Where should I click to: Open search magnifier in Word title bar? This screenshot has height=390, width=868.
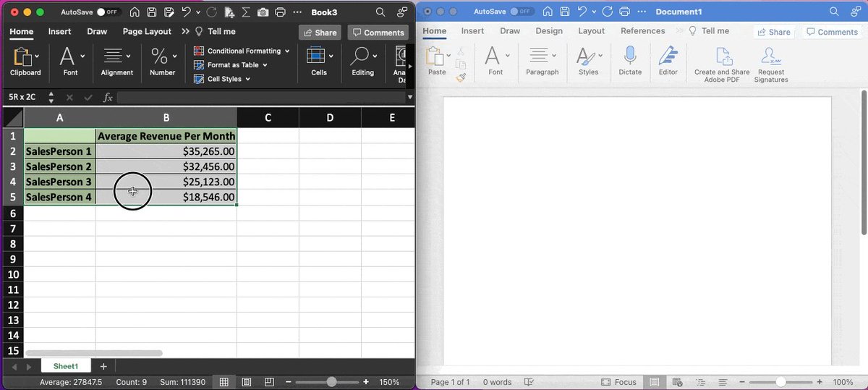tap(834, 12)
